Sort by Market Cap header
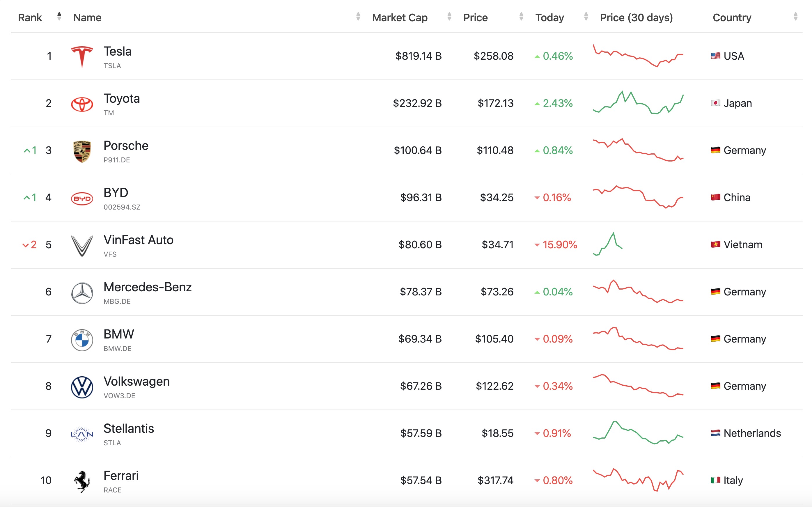The height and width of the screenshot is (507, 812). tap(400, 17)
